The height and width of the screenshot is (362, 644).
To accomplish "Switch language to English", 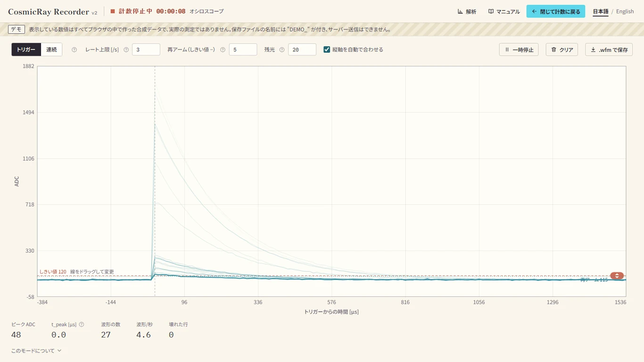I will tap(625, 11).
